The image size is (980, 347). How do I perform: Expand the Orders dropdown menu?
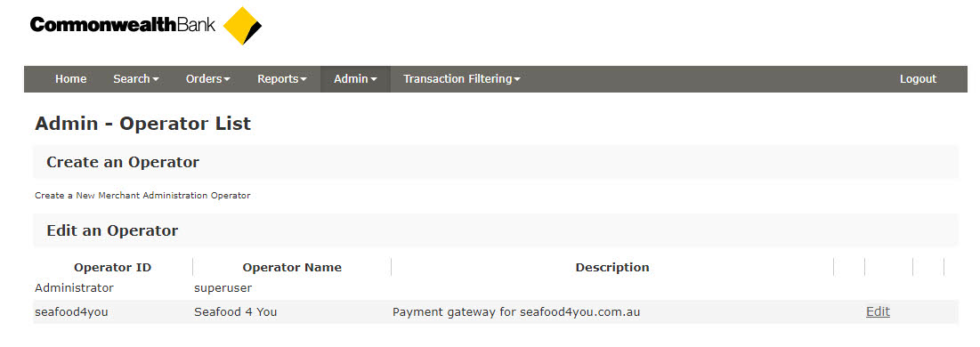tap(208, 79)
